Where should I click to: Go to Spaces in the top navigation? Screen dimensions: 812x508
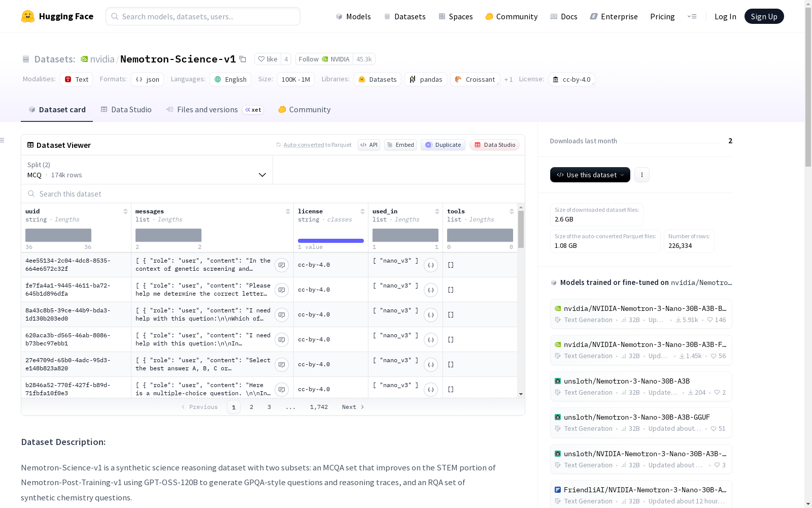pos(456,16)
